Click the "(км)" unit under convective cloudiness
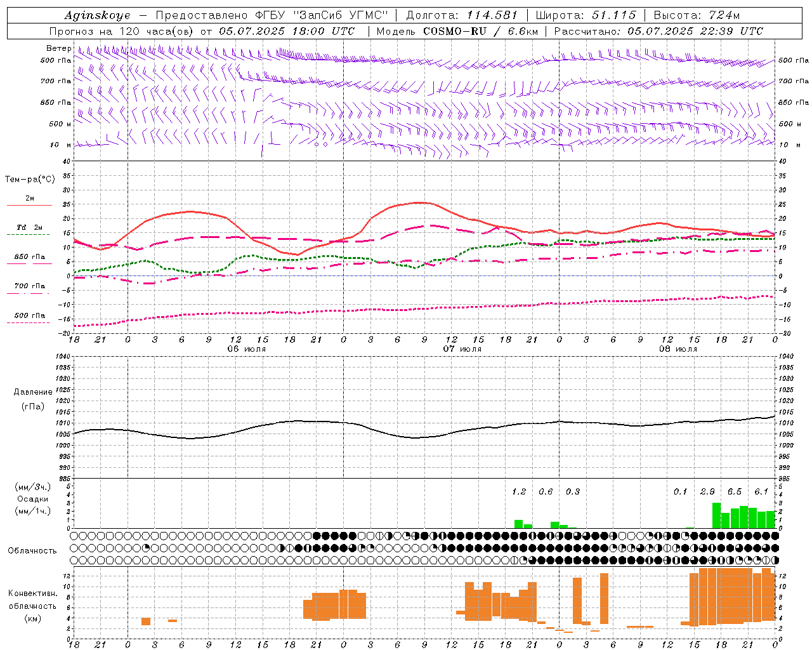 [x=33, y=618]
